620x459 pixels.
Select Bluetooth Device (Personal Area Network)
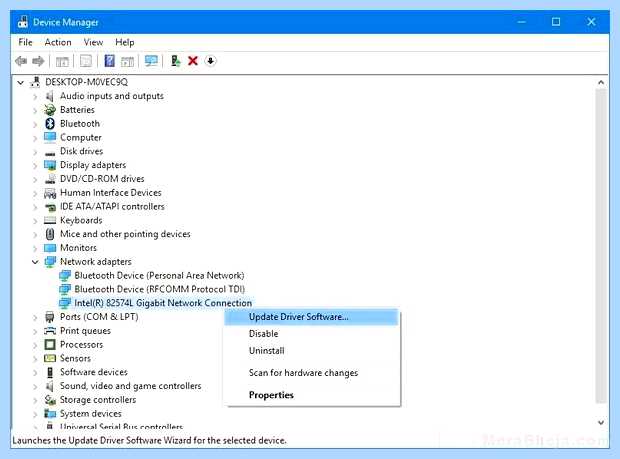pos(159,276)
